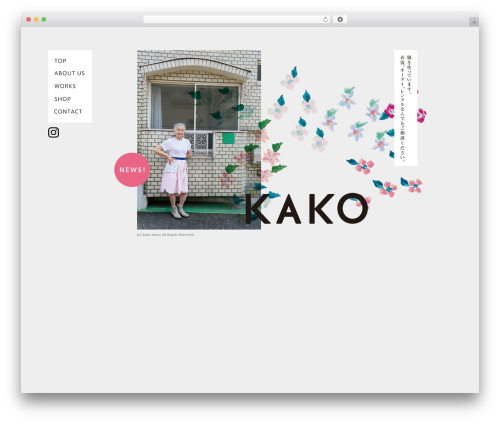The image size is (500, 423).
Task: Open the TOP menu link
Action: 60,61
